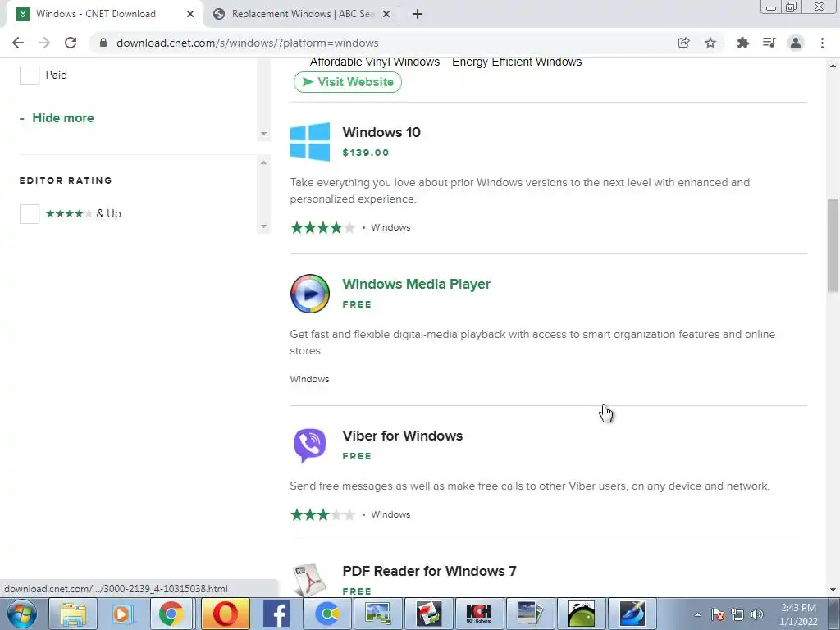Click the Viber for Windows icon
This screenshot has height=630, width=840.
[310, 445]
